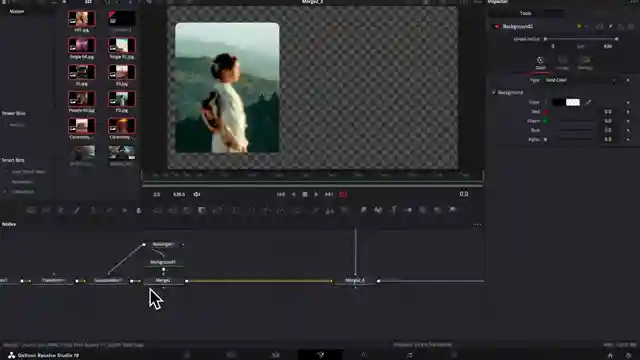The image size is (640, 360).
Task: Play the composition in reverse
Action: [x=293, y=194]
